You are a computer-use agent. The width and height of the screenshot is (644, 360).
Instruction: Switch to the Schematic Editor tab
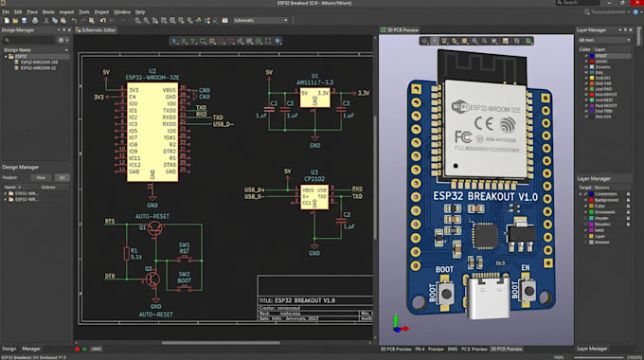(96, 30)
